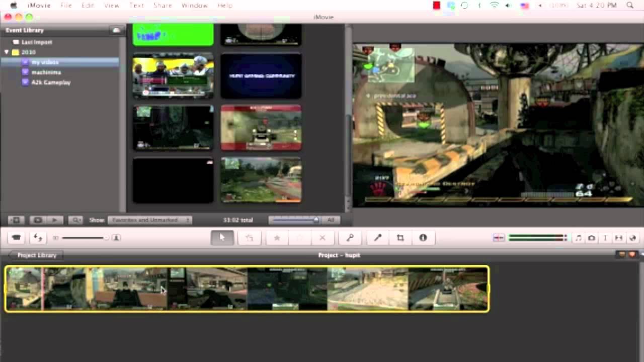Select the crop tool
This screenshot has height=362, width=644.
click(x=400, y=238)
